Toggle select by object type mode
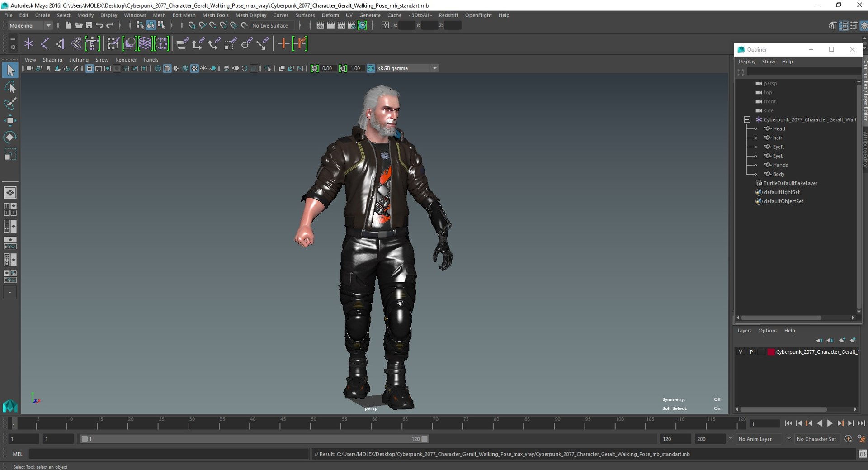 (x=151, y=25)
